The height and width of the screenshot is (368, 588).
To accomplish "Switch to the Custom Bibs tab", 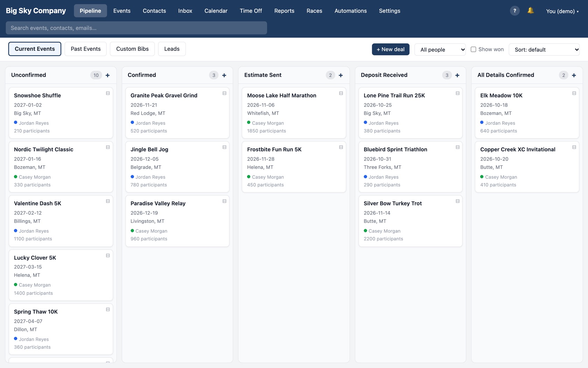I will [132, 49].
